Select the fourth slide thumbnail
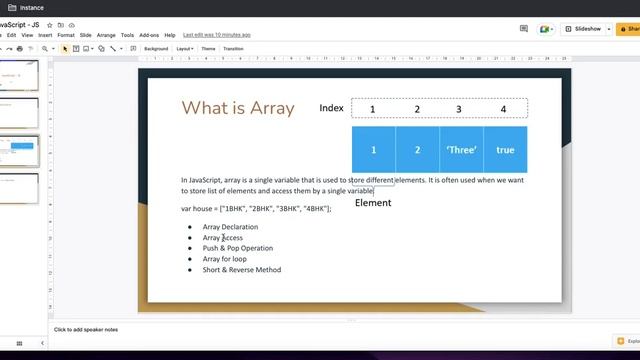Screen dimensions: 640x360 click(19, 189)
